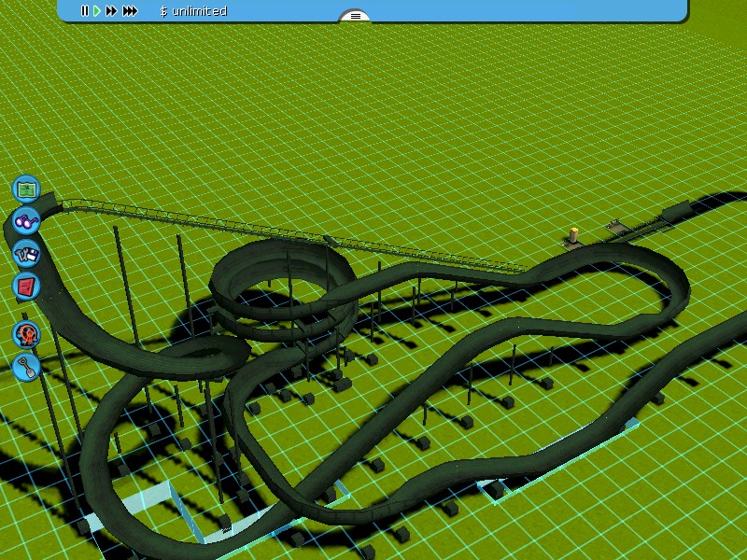This screenshot has width=747, height=560.
Task: Open the file and tools icon with floppy disk
Action: pos(26,253)
